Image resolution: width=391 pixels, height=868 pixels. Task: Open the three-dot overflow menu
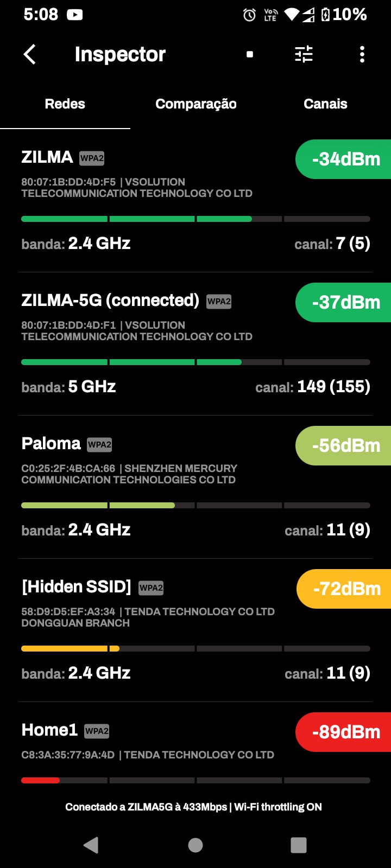[x=362, y=54]
